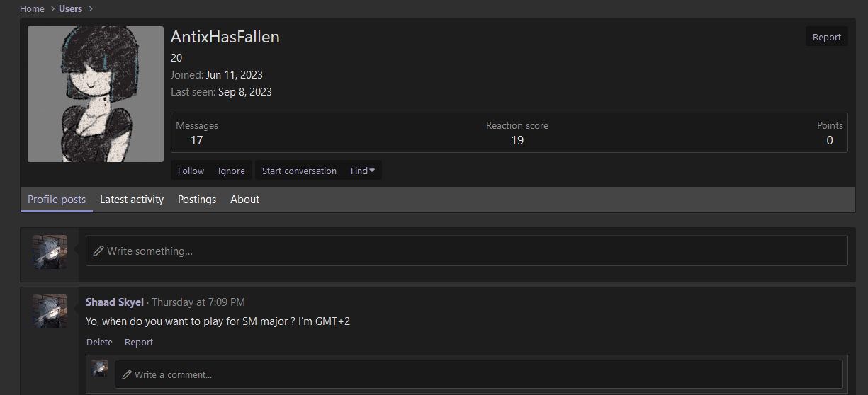
Task: Click the chevron after Users in breadcrumb
Action: coord(91,9)
